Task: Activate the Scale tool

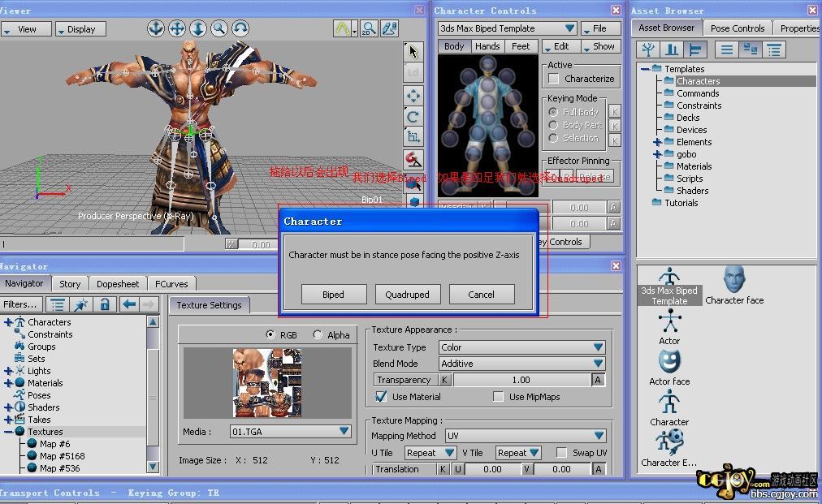Action: tap(413, 136)
